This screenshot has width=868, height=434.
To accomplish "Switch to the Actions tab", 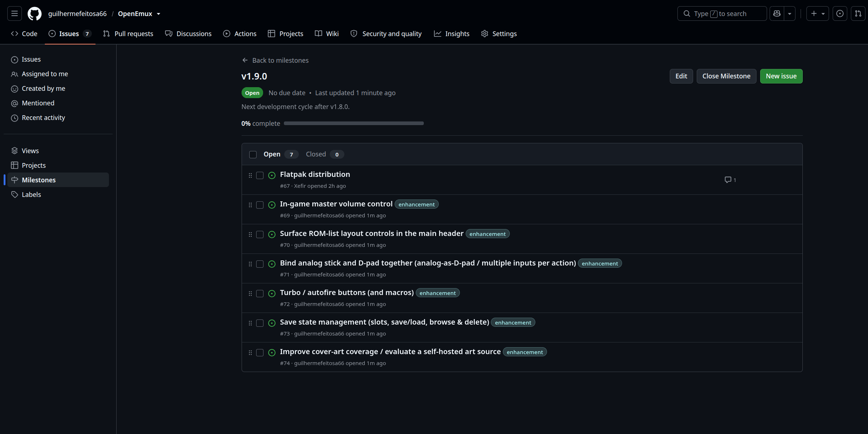I will [240, 34].
